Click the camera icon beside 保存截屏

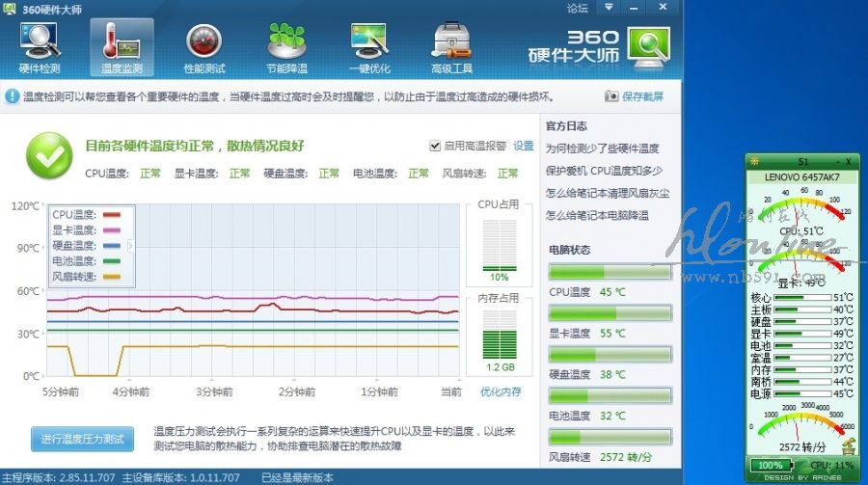pos(611,96)
